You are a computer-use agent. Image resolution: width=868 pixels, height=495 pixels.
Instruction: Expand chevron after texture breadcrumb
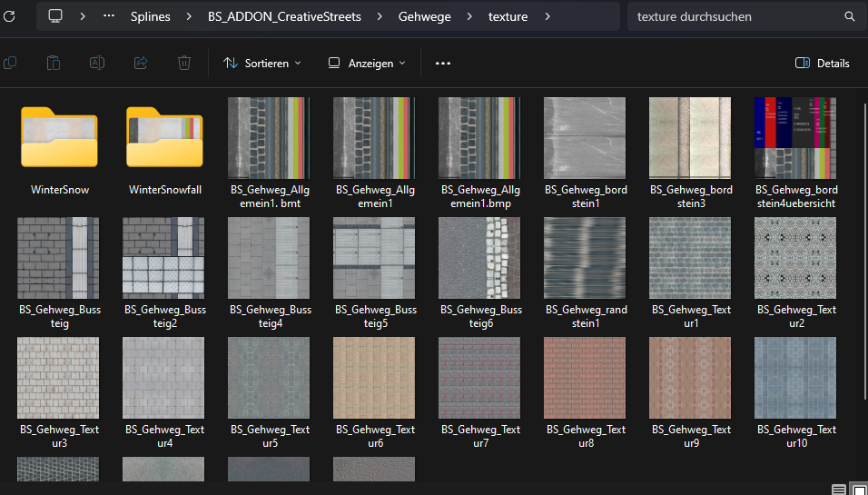(548, 16)
